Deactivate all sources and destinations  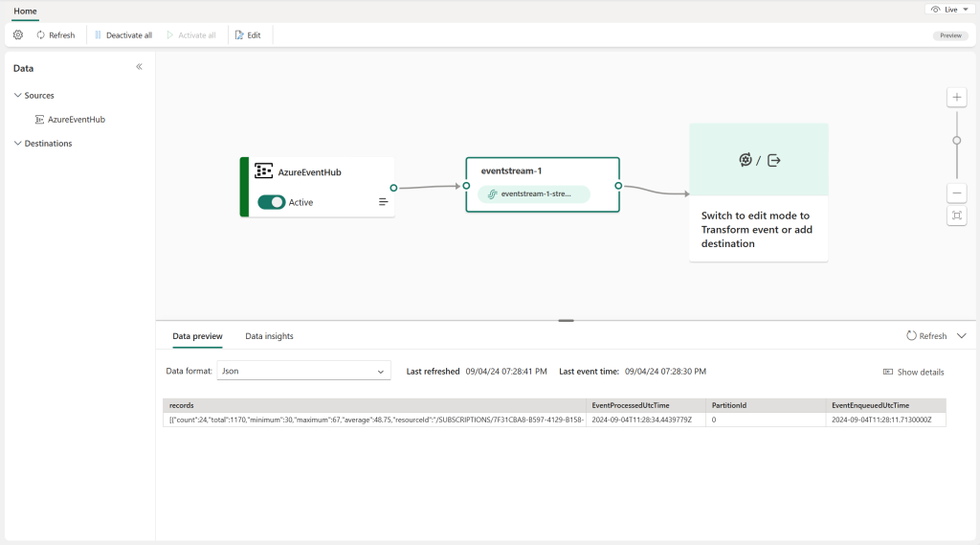click(123, 35)
